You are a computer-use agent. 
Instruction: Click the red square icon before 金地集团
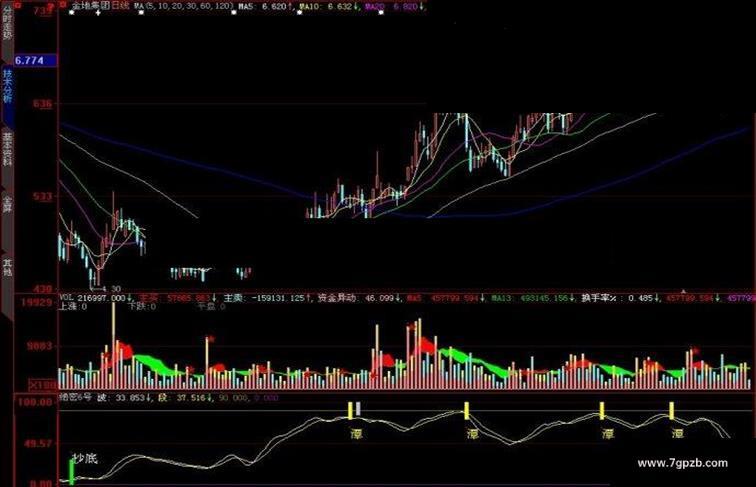64,5
